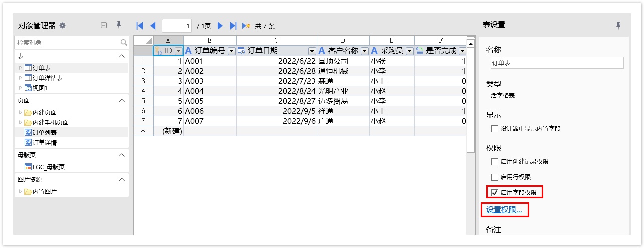
Task: Pin the object manager panel
Action: coord(119,25)
